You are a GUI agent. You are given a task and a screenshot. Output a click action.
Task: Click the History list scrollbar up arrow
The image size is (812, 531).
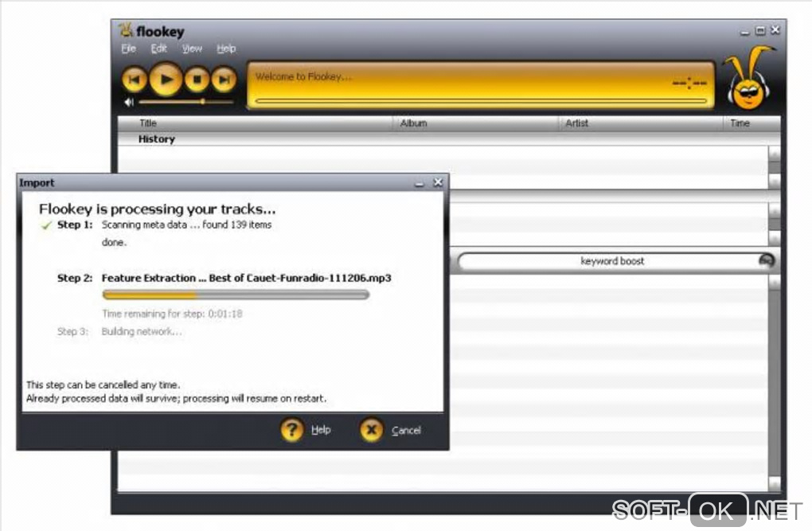coord(775,154)
